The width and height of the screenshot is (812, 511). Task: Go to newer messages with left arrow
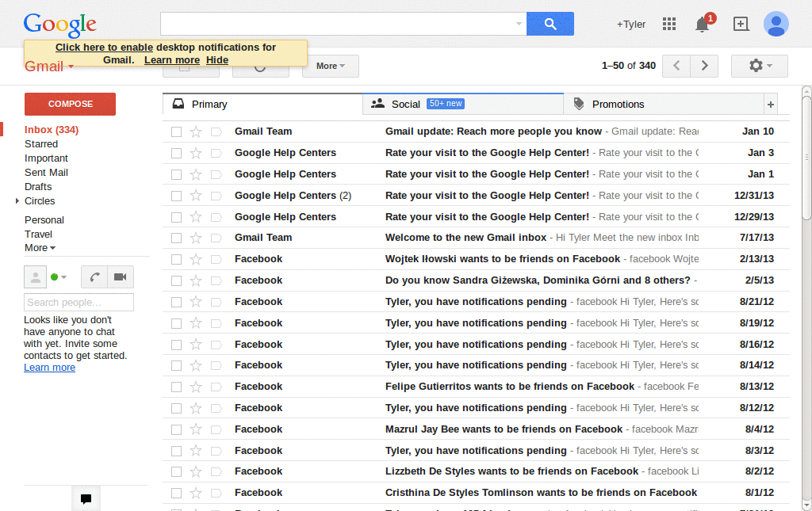click(676, 66)
